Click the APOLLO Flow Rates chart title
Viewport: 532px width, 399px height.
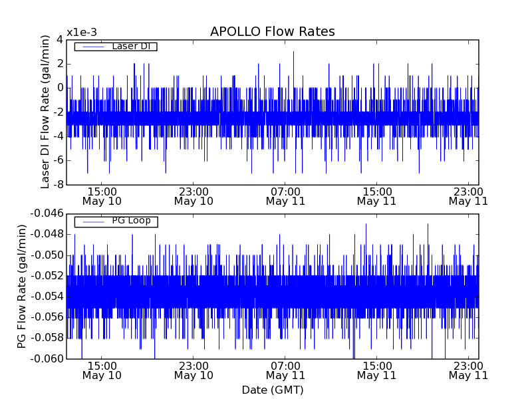coord(272,32)
